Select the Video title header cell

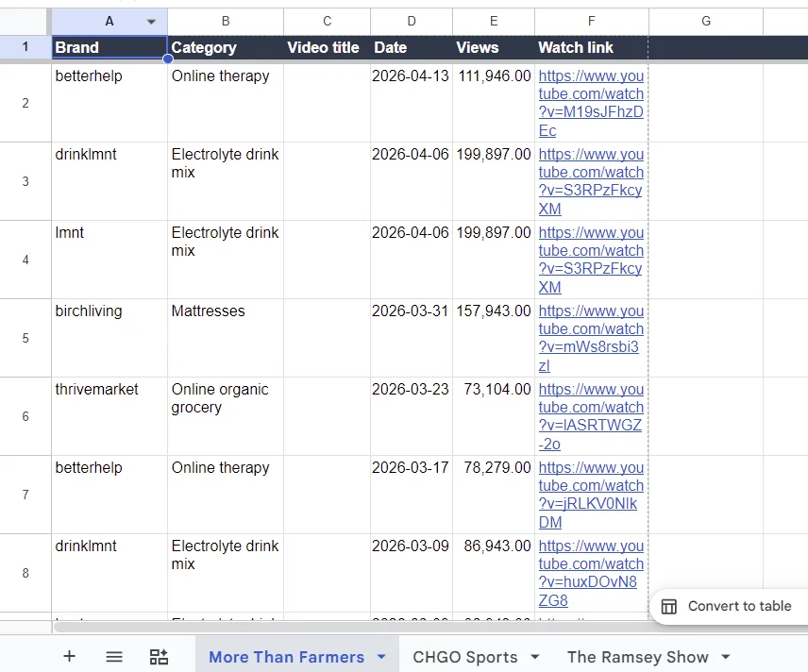pos(327,47)
